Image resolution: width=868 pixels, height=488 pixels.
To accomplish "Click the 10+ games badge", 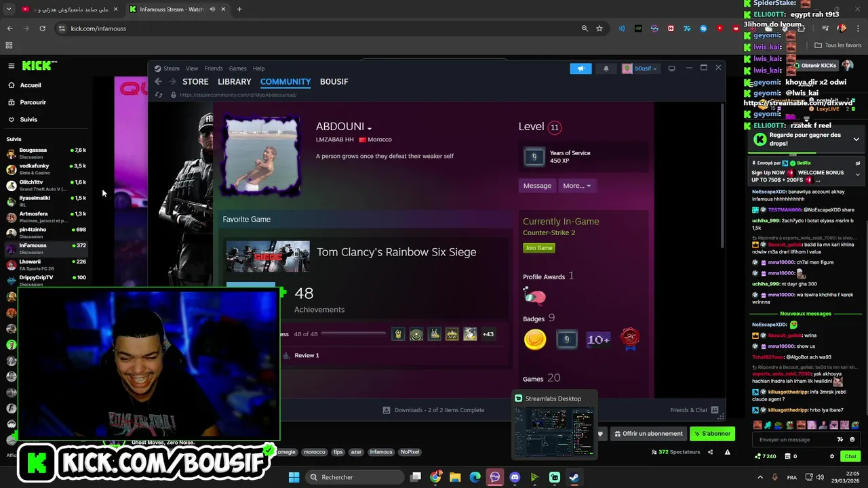I will point(598,340).
